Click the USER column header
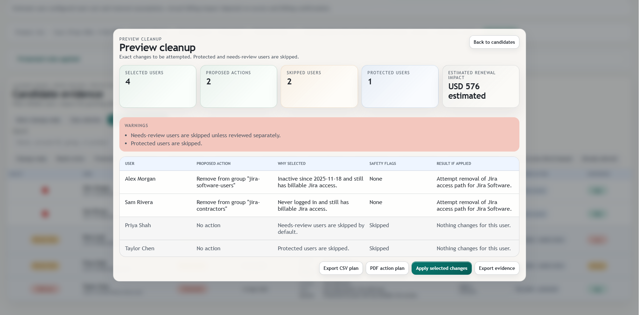Screen dimensions: 644x315 point(130,163)
